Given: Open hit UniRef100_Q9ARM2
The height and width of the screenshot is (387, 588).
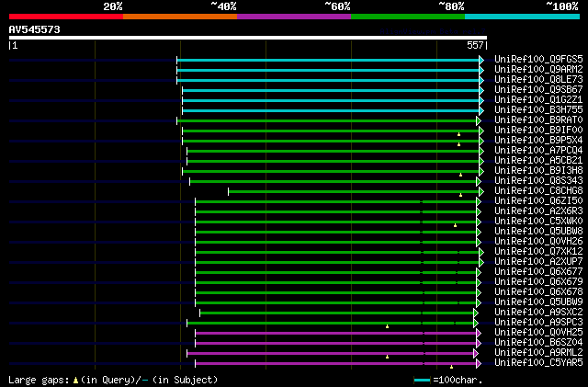Looking at the screenshot, I should pyautogui.click(x=538, y=70).
